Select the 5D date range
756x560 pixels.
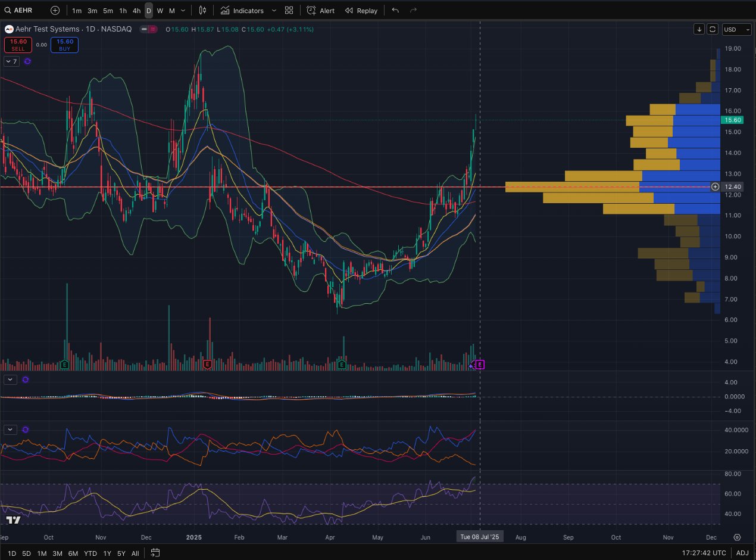[27, 553]
